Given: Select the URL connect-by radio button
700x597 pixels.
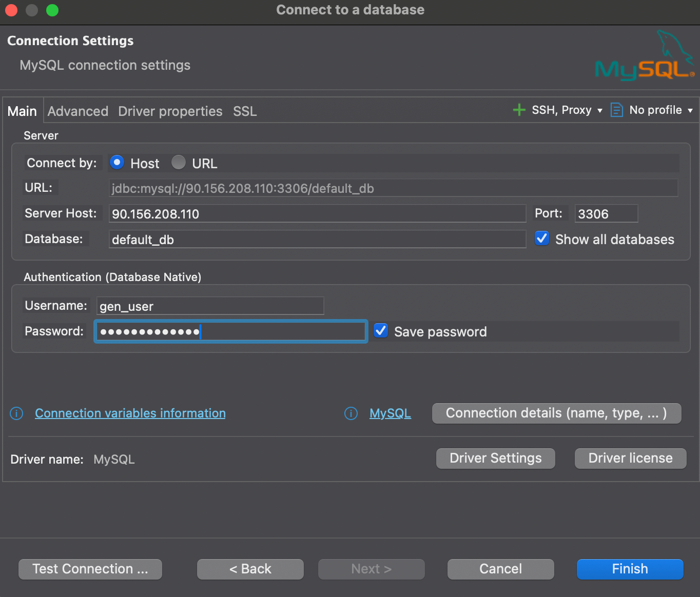Looking at the screenshot, I should [179, 163].
